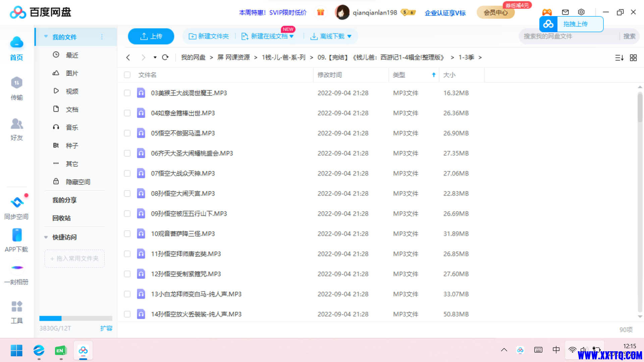
Task: Refresh the current folder listing
Action: click(165, 57)
